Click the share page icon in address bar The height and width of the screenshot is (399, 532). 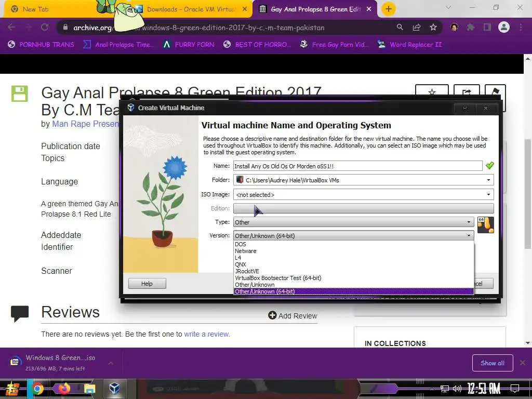tap(417, 27)
